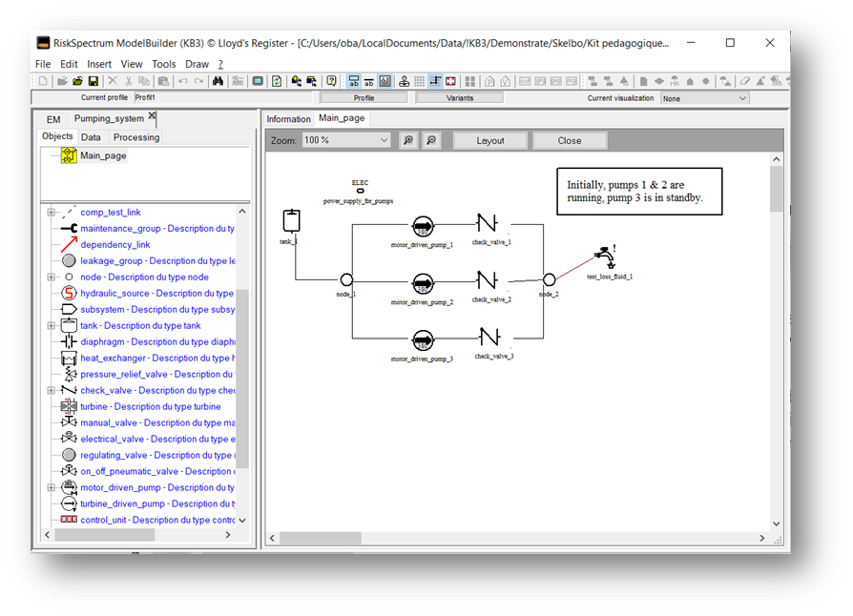
Task: Click the New document toolbar icon
Action: [x=42, y=81]
